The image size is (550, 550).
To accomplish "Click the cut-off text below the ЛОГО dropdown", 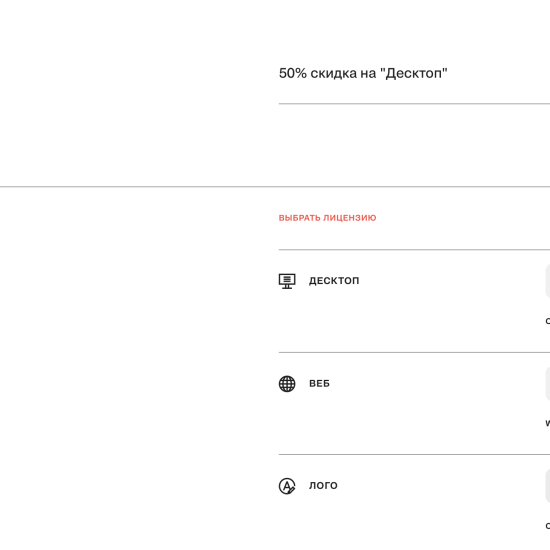I will (x=548, y=525).
